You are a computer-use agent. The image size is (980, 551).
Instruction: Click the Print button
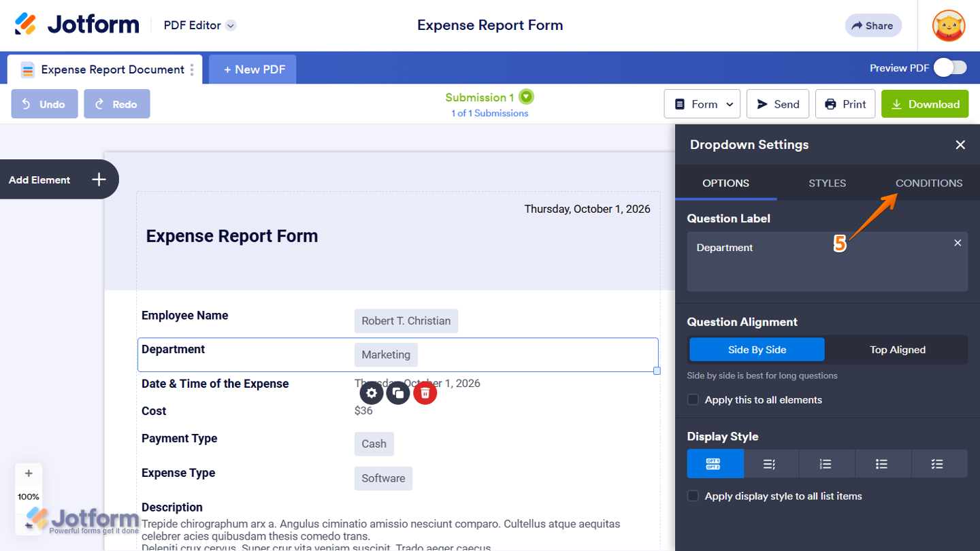coord(845,104)
